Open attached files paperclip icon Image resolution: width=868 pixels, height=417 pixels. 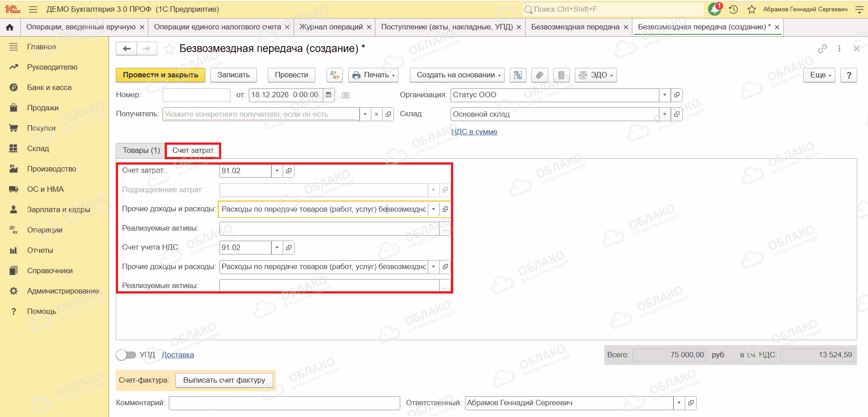click(540, 75)
